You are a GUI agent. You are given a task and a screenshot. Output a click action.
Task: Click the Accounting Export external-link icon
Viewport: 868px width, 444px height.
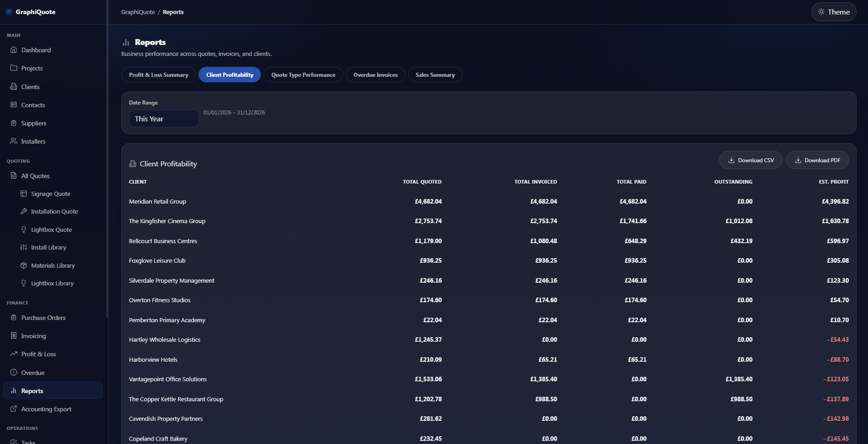(x=14, y=409)
